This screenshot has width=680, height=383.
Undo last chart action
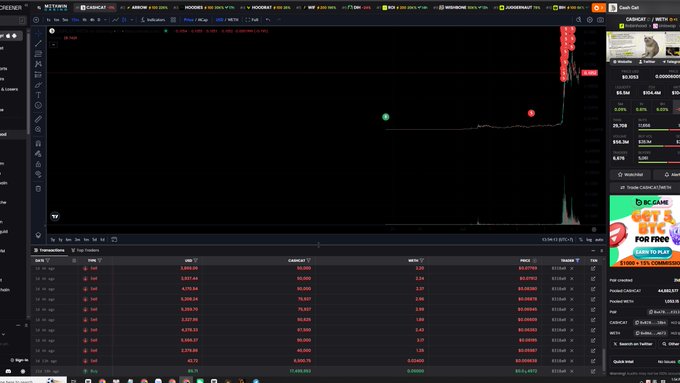268,20
